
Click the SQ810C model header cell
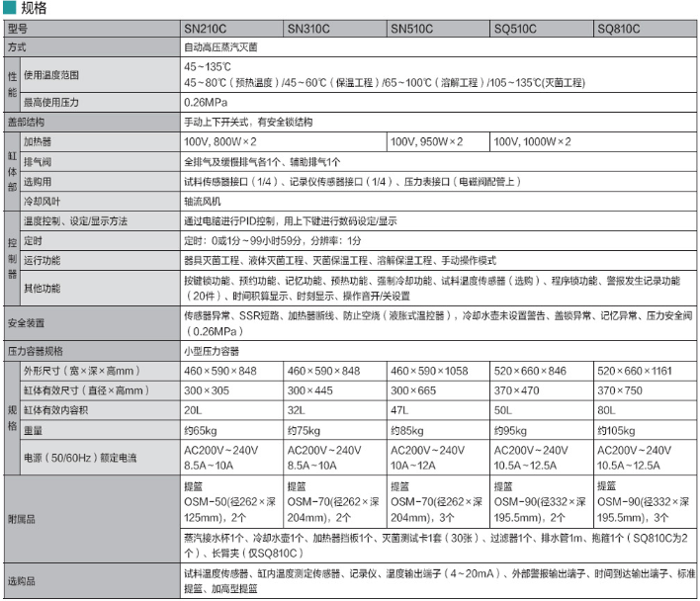pyautogui.click(x=645, y=29)
